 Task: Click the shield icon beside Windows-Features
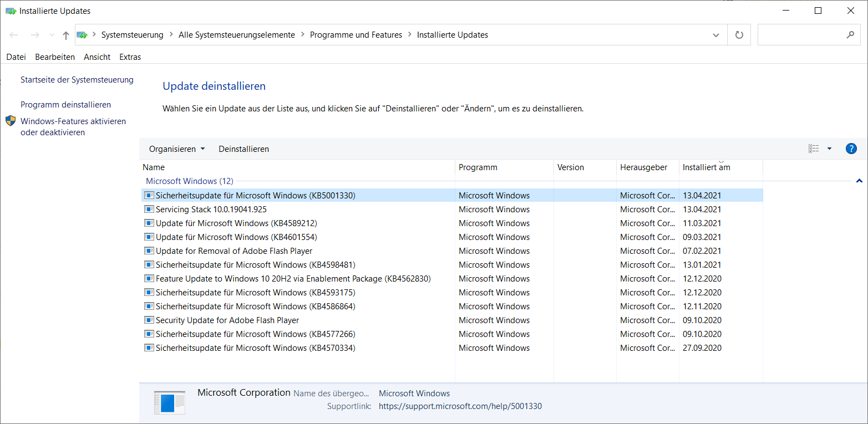pos(11,121)
